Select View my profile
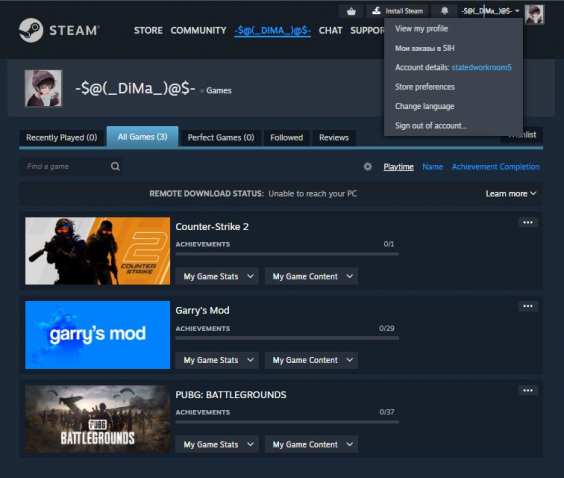The width and height of the screenshot is (564, 478). click(x=421, y=28)
